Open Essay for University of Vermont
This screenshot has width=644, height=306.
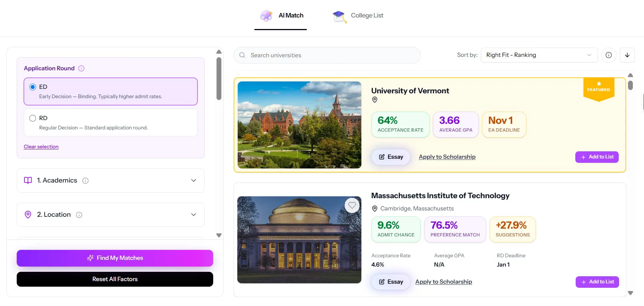click(391, 157)
